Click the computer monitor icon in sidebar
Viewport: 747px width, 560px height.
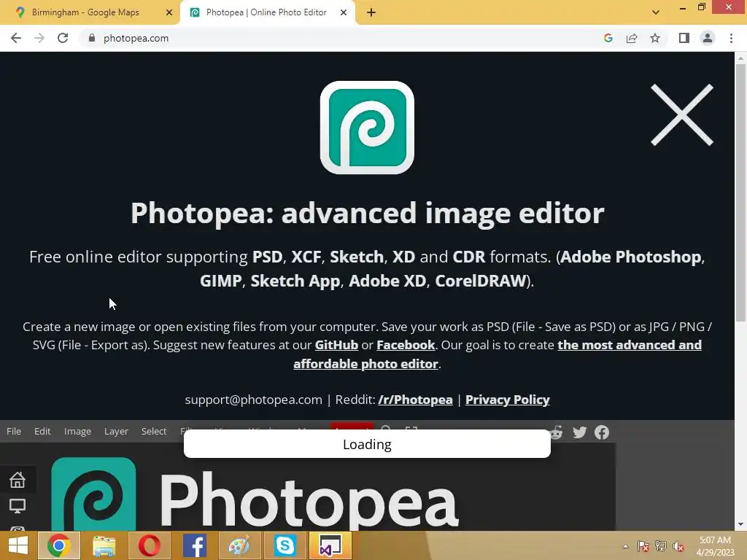click(x=18, y=506)
